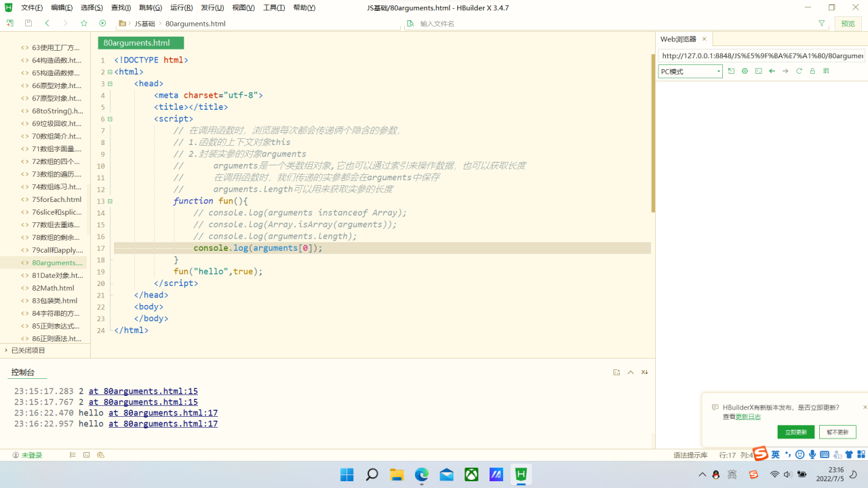868x488 pixels.
Task: Open terminal icon in status bar
Action: tap(86, 455)
